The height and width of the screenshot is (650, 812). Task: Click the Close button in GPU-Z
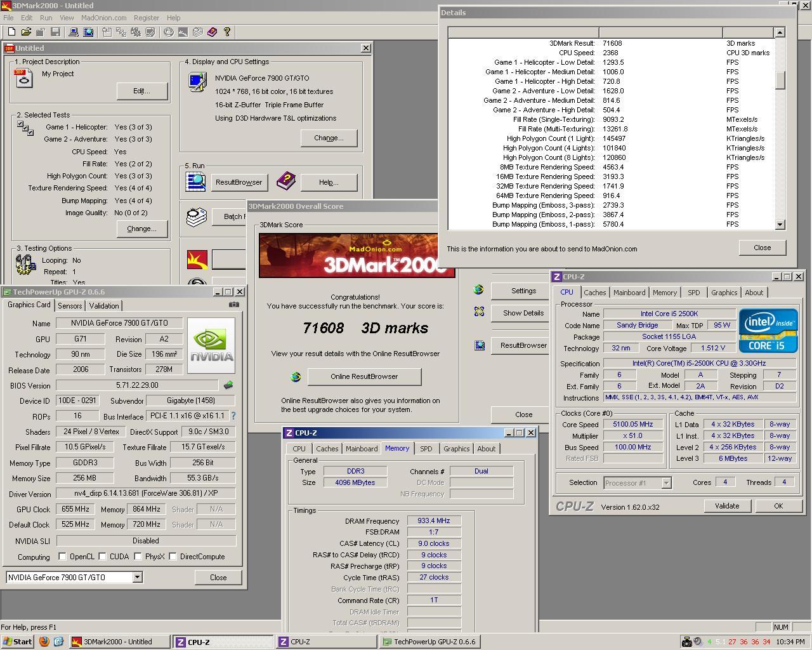(218, 578)
